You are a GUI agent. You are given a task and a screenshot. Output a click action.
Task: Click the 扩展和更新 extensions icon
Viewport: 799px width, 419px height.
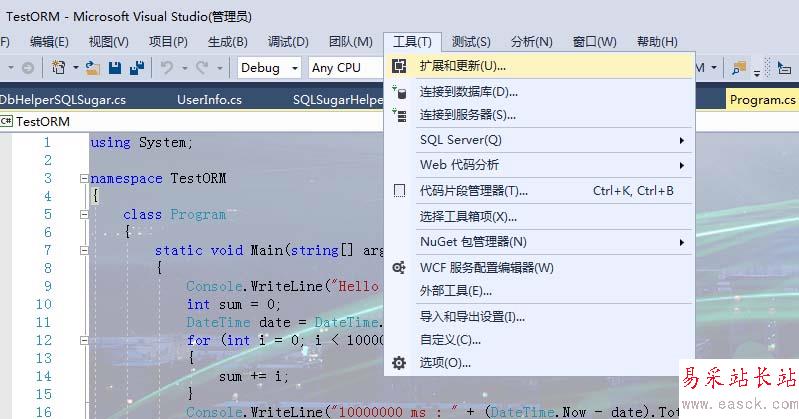pyautogui.click(x=399, y=66)
